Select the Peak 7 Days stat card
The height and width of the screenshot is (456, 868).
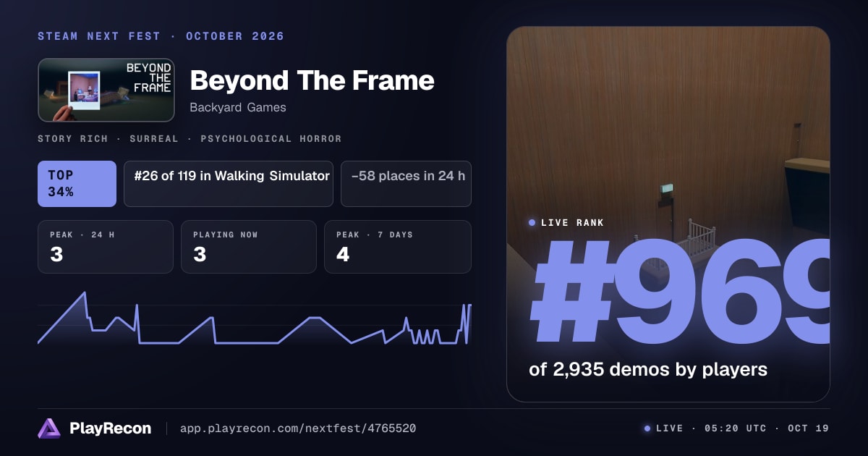coord(398,247)
